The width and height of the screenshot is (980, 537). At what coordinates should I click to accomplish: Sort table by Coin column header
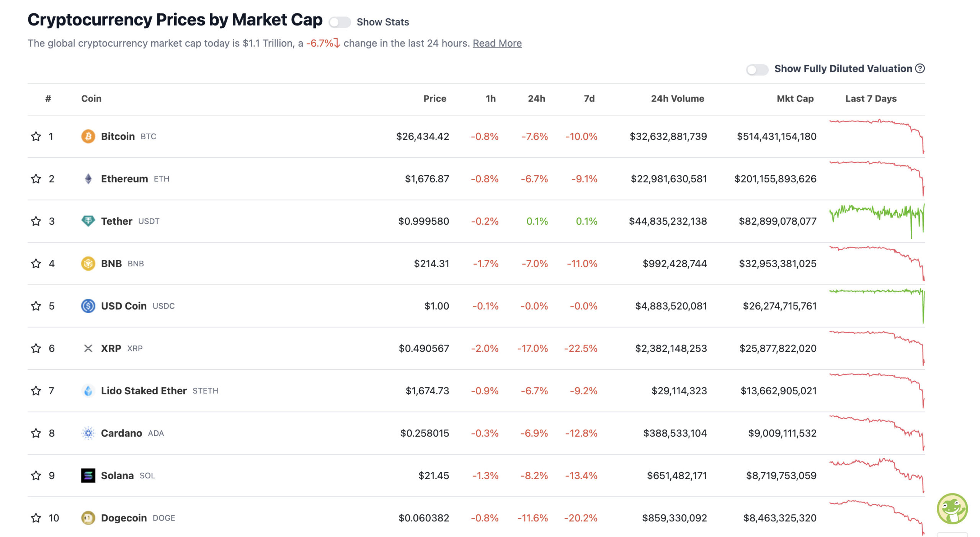91,99
